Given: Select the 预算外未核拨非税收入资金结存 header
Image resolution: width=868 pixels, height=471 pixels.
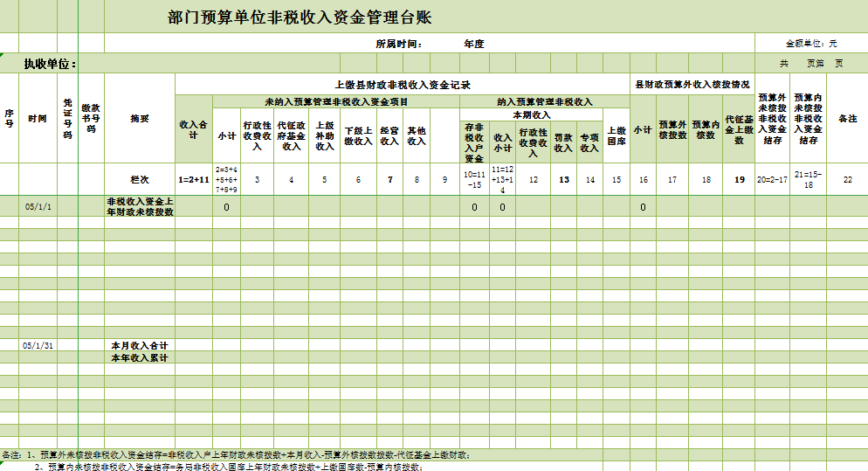Looking at the screenshot, I should pyautogui.click(x=772, y=119).
